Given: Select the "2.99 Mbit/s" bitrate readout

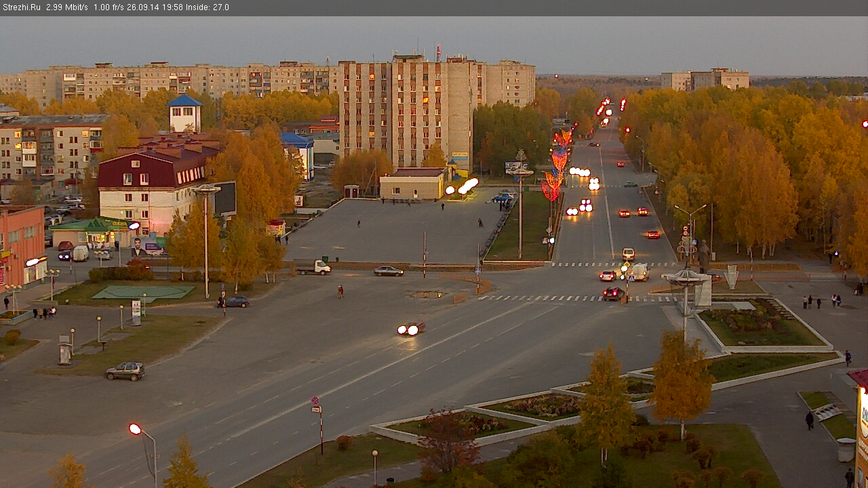Looking at the screenshot, I should pyautogui.click(x=67, y=7).
